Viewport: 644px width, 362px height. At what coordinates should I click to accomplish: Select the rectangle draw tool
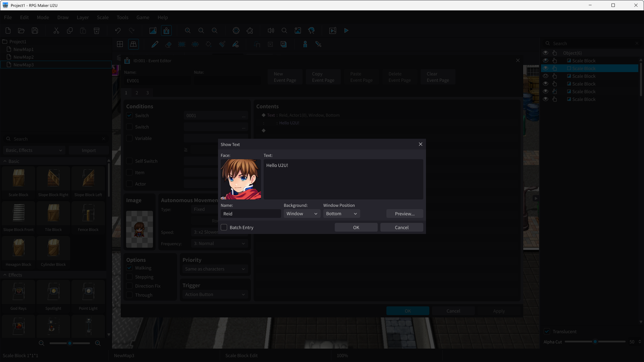182,44
